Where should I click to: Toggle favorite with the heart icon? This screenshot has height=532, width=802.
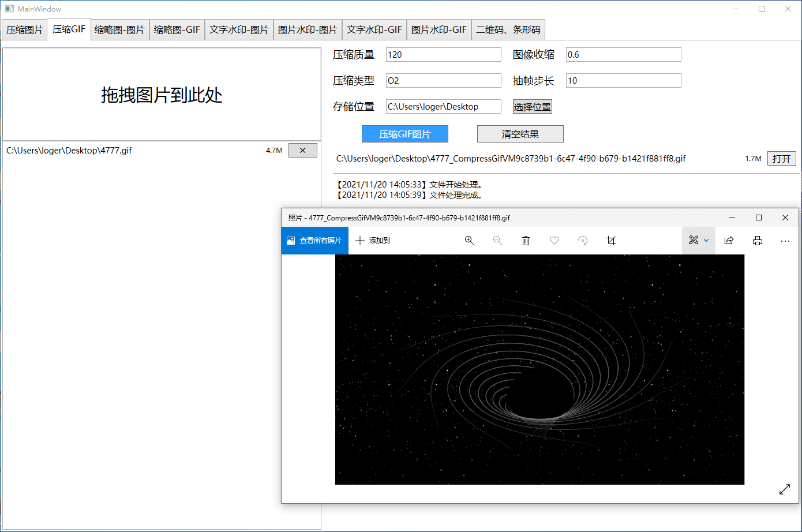coord(554,240)
